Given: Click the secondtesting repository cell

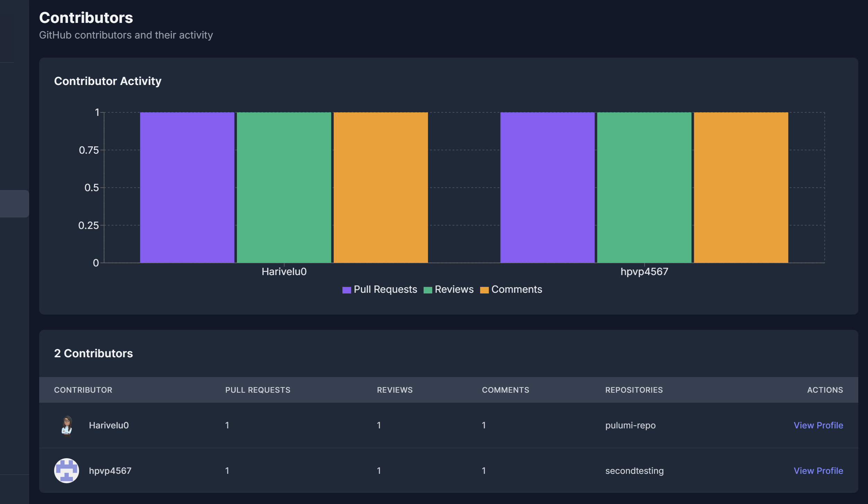Looking at the screenshot, I should tap(635, 471).
